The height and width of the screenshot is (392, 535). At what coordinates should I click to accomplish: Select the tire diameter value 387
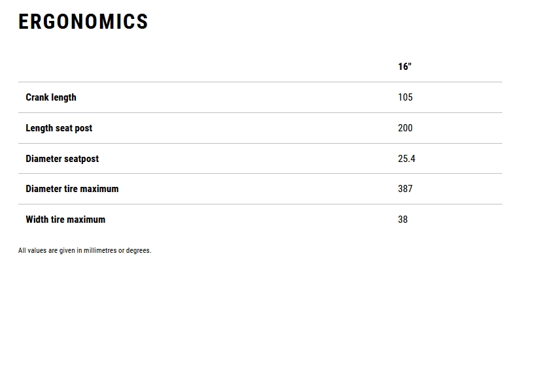click(x=406, y=189)
